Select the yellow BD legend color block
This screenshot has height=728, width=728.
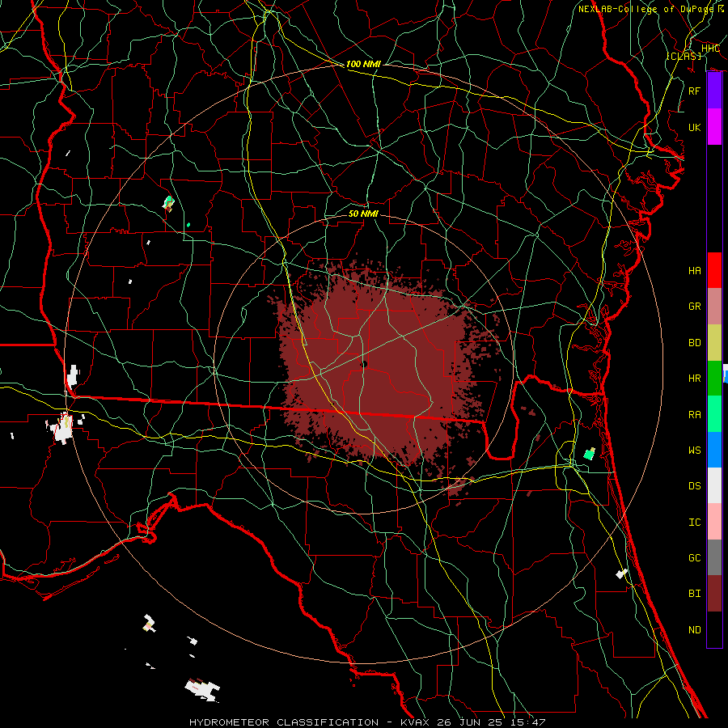point(714,343)
